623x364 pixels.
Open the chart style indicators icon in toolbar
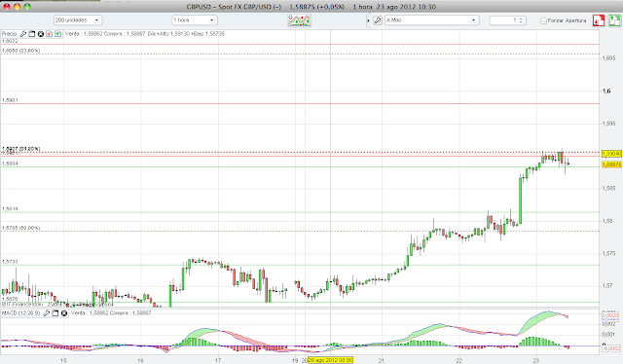299,20
